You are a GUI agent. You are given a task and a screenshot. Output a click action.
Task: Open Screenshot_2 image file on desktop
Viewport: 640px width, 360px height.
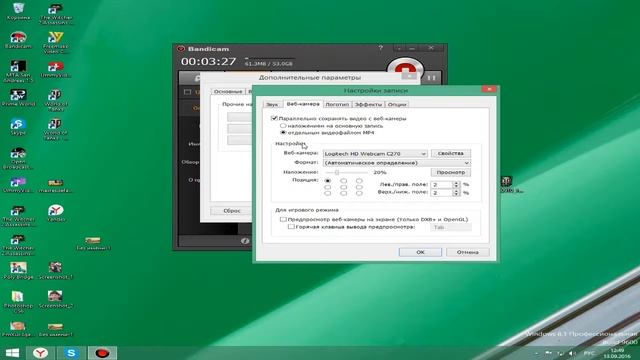[x=55, y=299]
